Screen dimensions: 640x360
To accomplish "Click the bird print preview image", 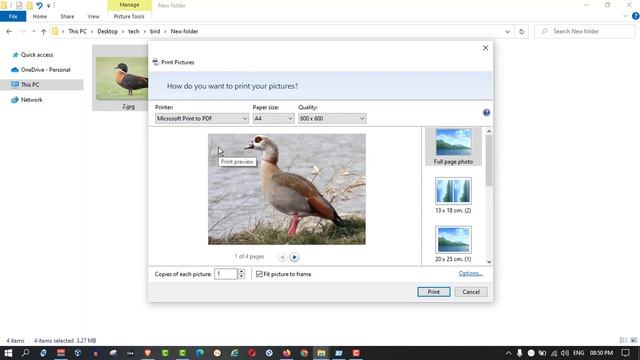I will (287, 189).
